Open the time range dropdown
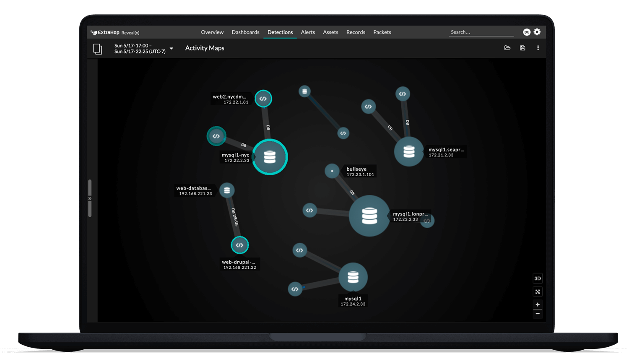Viewport: 629px width, 364px height. tap(172, 49)
